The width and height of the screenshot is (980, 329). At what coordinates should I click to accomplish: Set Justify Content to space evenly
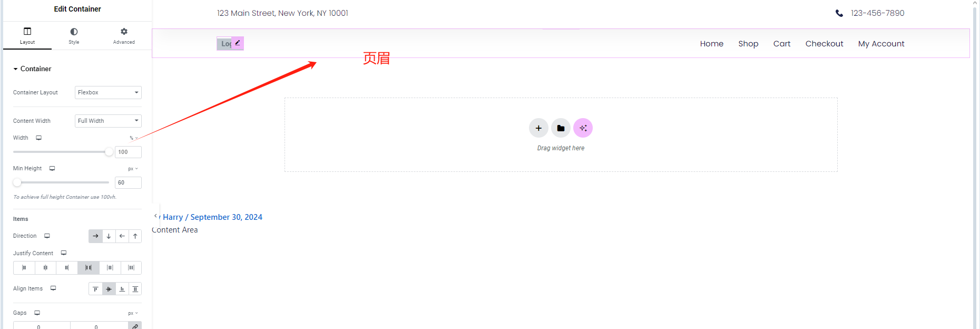pos(131,268)
